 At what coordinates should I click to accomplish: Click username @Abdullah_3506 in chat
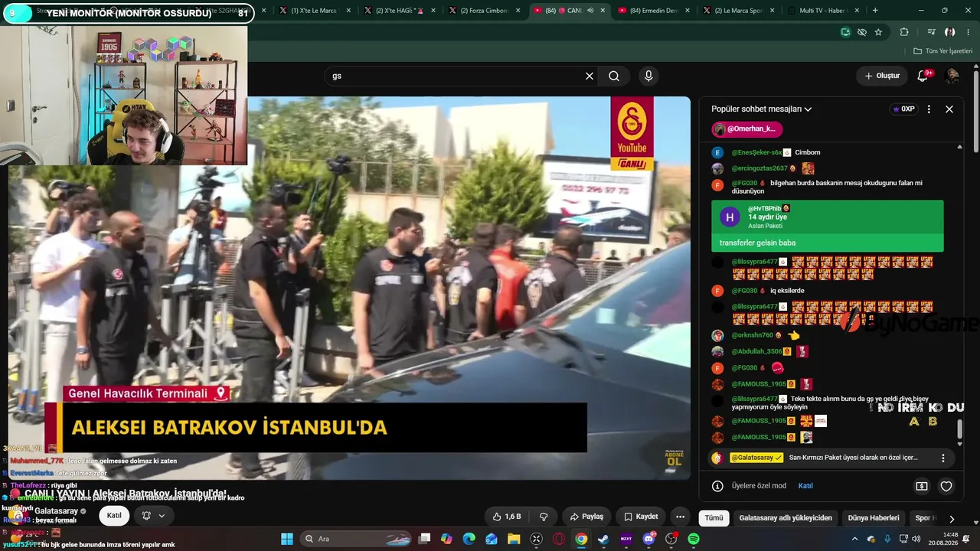coord(756,351)
